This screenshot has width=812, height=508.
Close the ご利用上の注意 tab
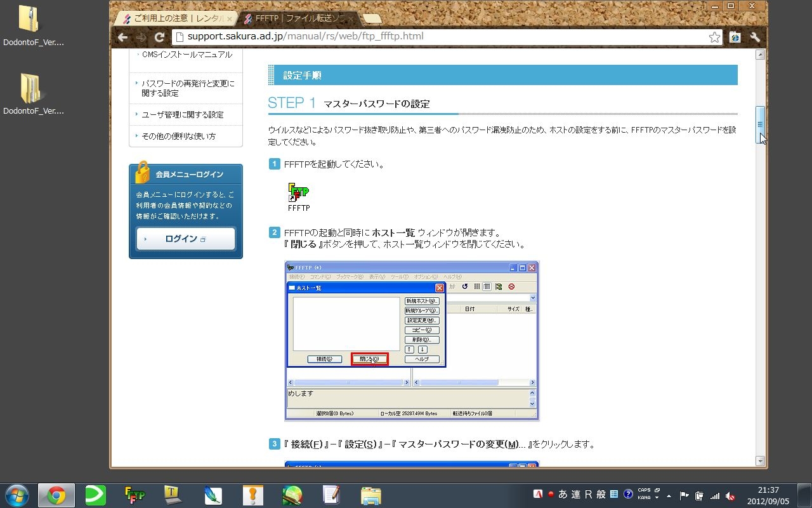point(230,19)
